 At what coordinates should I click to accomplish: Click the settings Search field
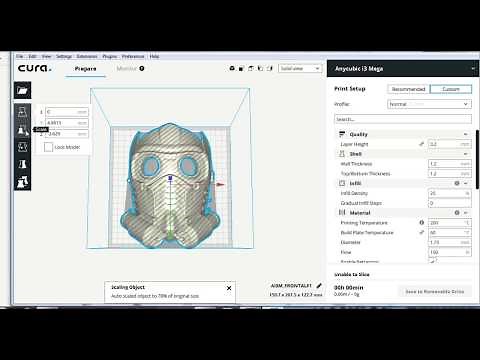point(403,119)
